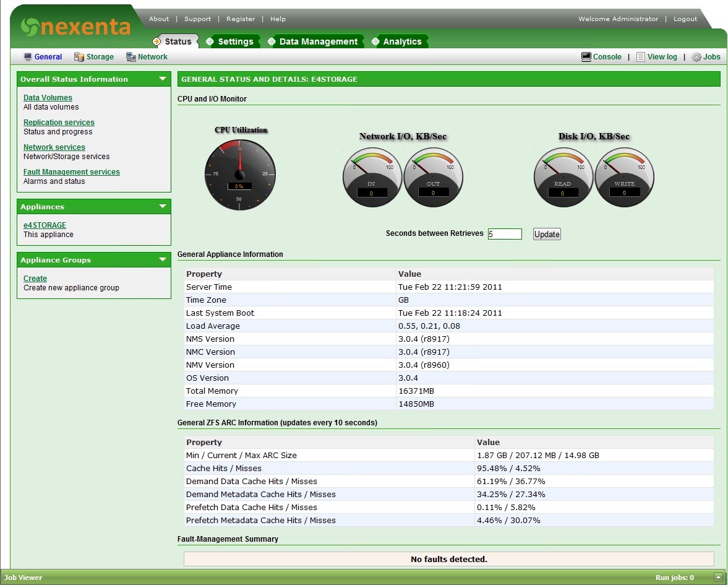
Task: Open the Register link
Action: pos(241,19)
